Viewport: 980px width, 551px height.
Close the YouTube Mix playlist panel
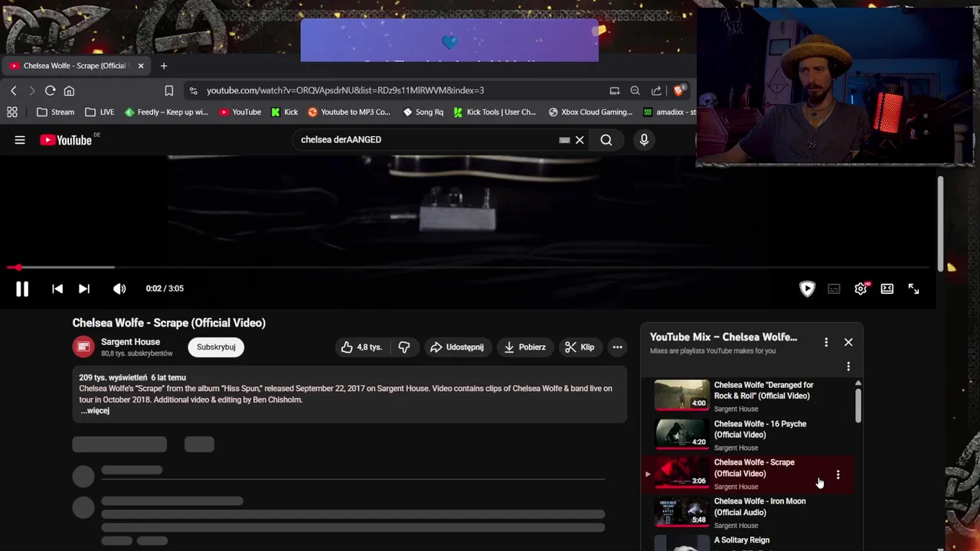click(848, 342)
